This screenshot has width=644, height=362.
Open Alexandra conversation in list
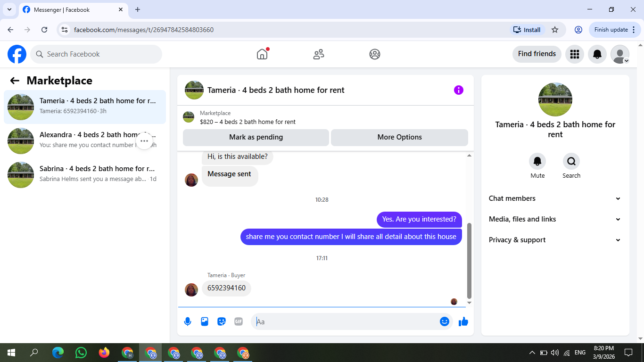click(85, 141)
